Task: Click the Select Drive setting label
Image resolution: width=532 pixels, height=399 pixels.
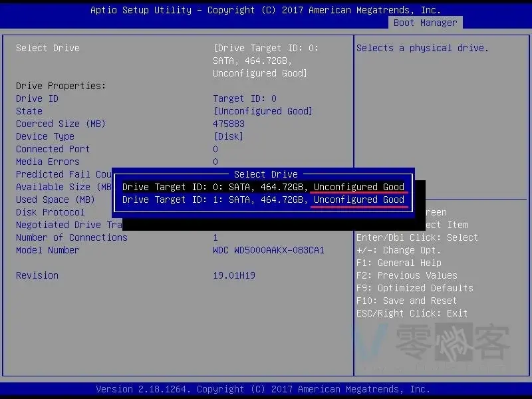Action: (x=48, y=48)
